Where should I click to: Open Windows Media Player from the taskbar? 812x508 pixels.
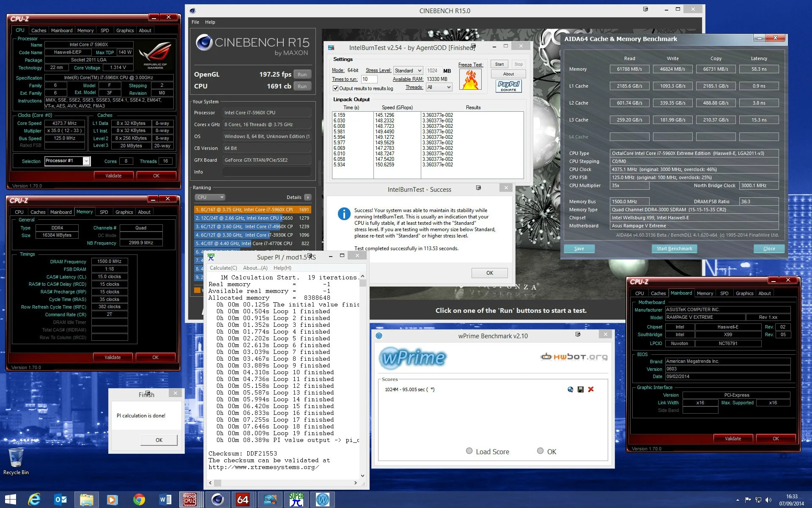[x=112, y=500]
